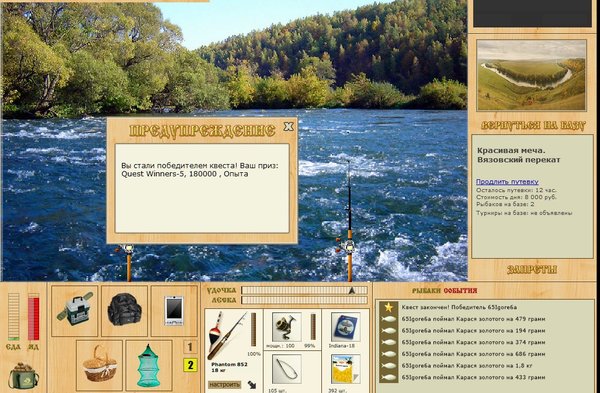Click the reel durability bar showing 99%

tap(313, 327)
